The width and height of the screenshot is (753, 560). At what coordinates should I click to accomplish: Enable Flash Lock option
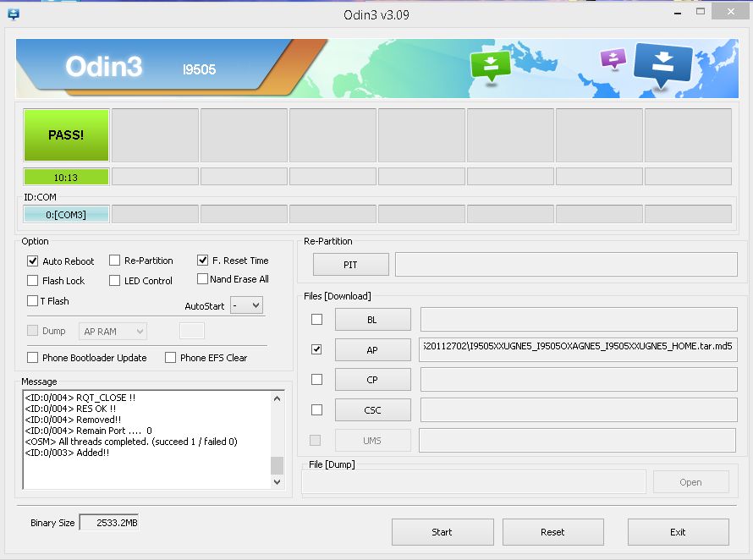point(33,281)
